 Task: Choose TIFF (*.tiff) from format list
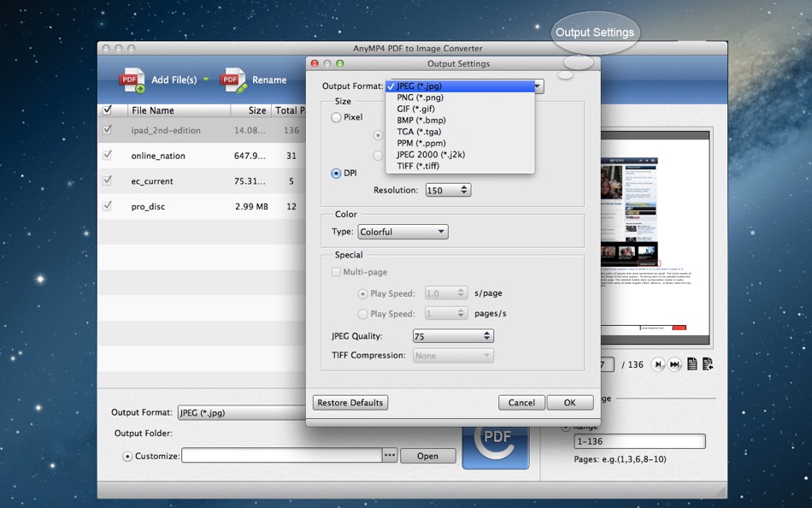(x=460, y=166)
